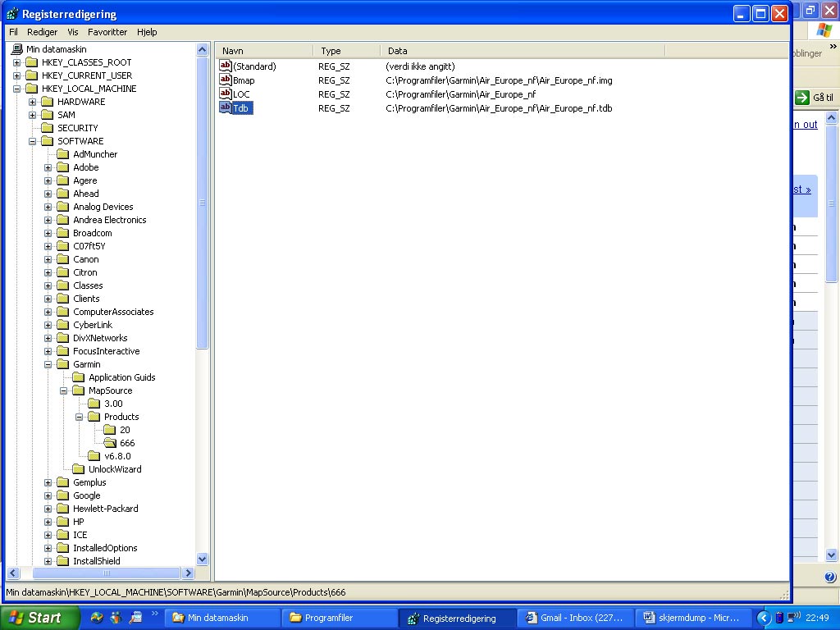The image size is (840, 630).
Task: Show hidden system tray icons arrow
Action: 764,619
